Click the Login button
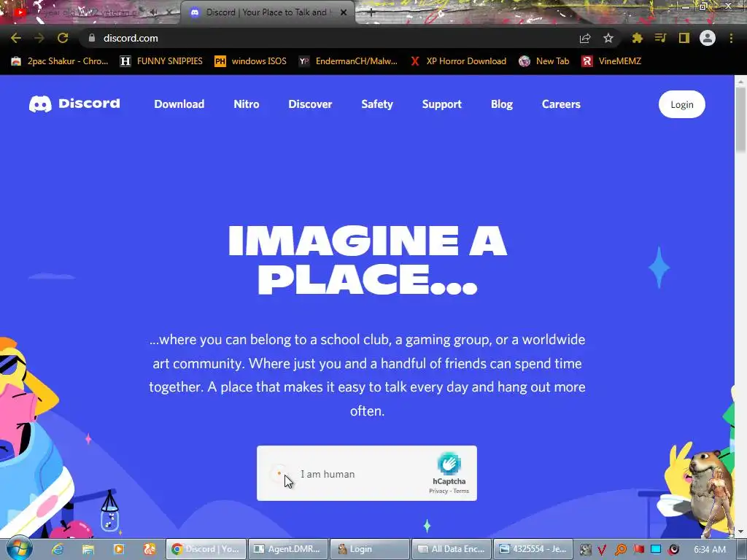 click(x=682, y=104)
